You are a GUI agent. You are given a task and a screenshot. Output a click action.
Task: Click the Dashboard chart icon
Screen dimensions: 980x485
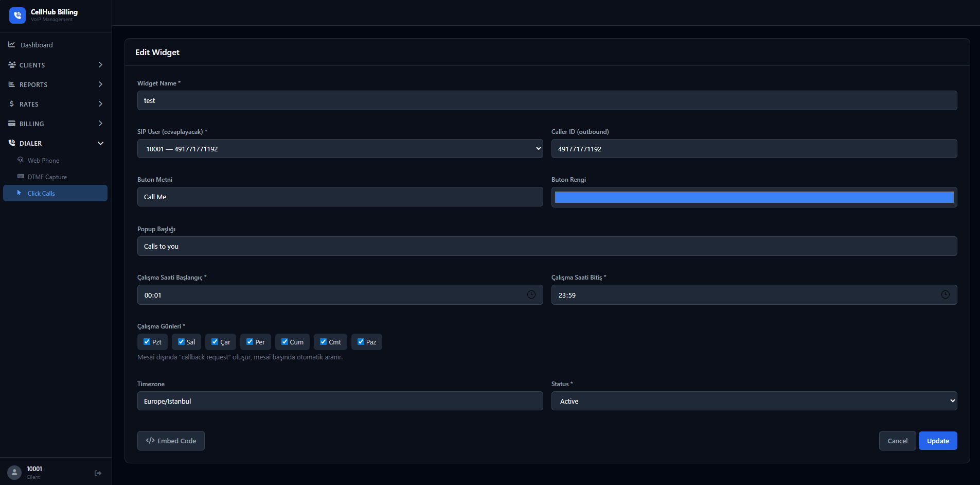pyautogui.click(x=12, y=45)
